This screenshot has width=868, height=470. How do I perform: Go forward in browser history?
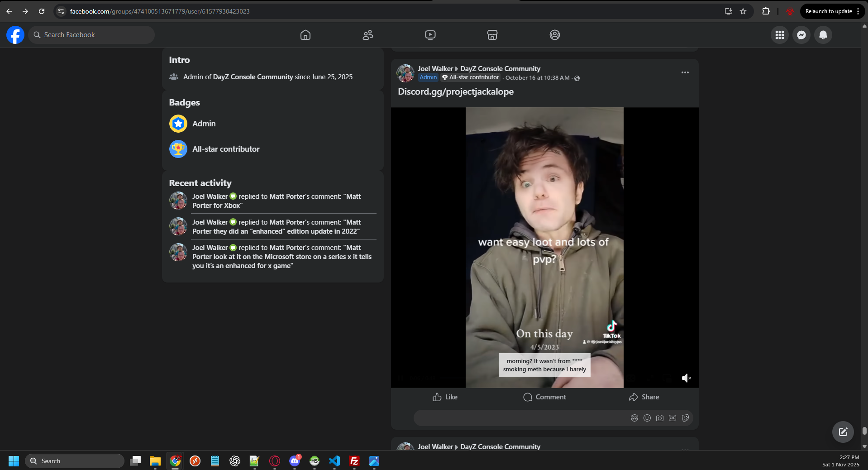[25, 11]
